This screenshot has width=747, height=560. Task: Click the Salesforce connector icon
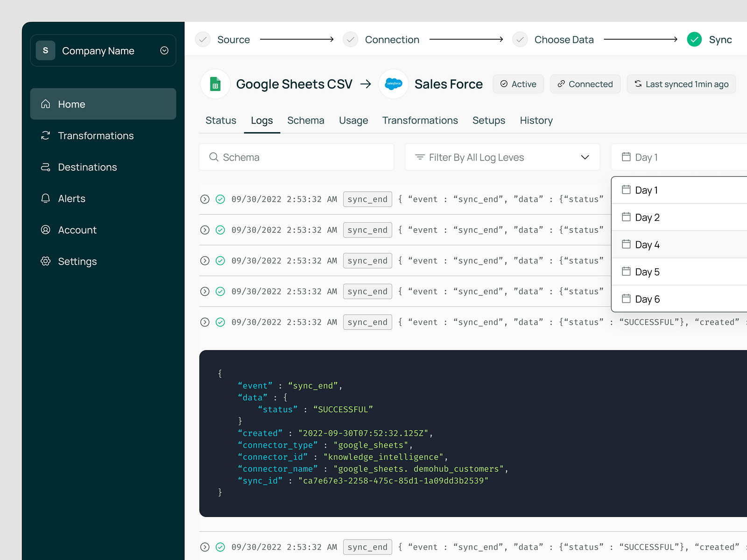tap(394, 84)
